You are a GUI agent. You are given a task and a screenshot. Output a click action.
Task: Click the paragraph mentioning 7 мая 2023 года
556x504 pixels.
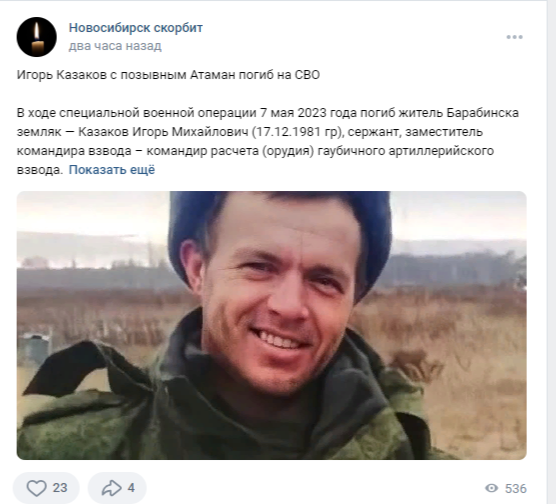tap(268, 141)
